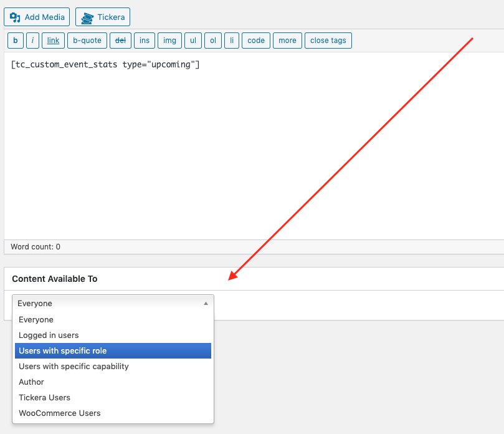Viewport: 504px width, 434px height.
Task: Insert an ordered list with ol
Action: [213, 41]
